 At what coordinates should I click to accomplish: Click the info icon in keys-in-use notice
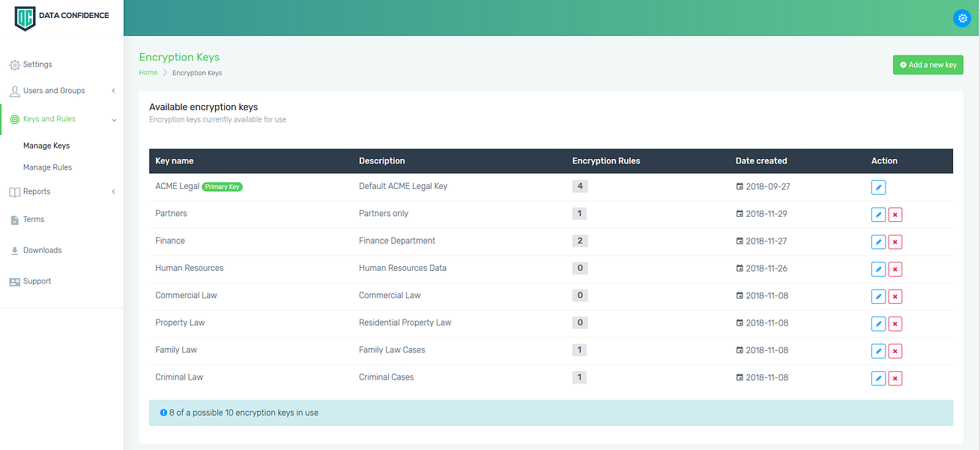pos(163,412)
